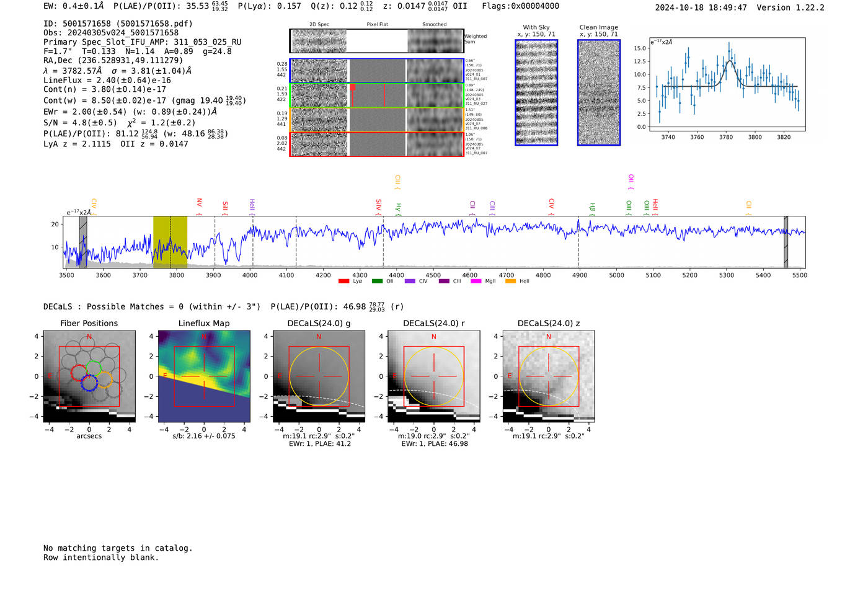Click the blue-outlined 2D fiber spectrum row
Image resolution: width=868 pixels, height=591 pixels.
376,71
